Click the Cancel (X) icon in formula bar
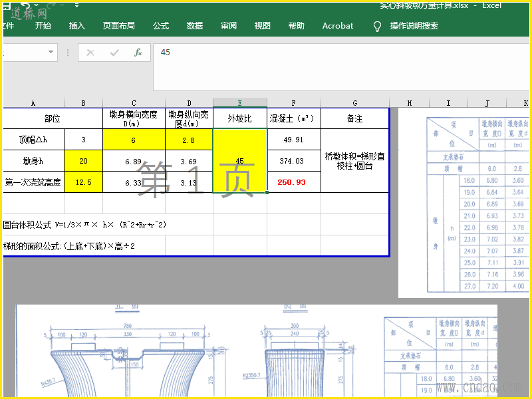The image size is (532, 399). tap(90, 53)
